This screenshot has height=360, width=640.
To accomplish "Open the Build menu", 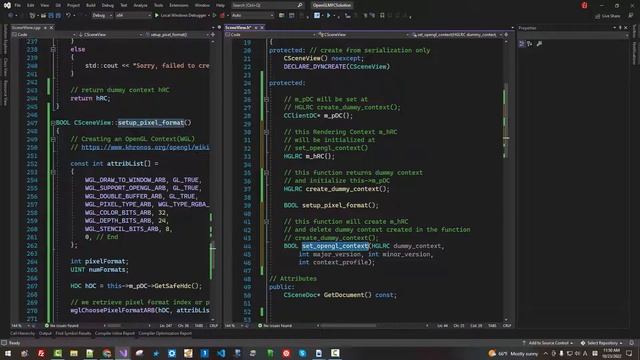I will 91,5.
